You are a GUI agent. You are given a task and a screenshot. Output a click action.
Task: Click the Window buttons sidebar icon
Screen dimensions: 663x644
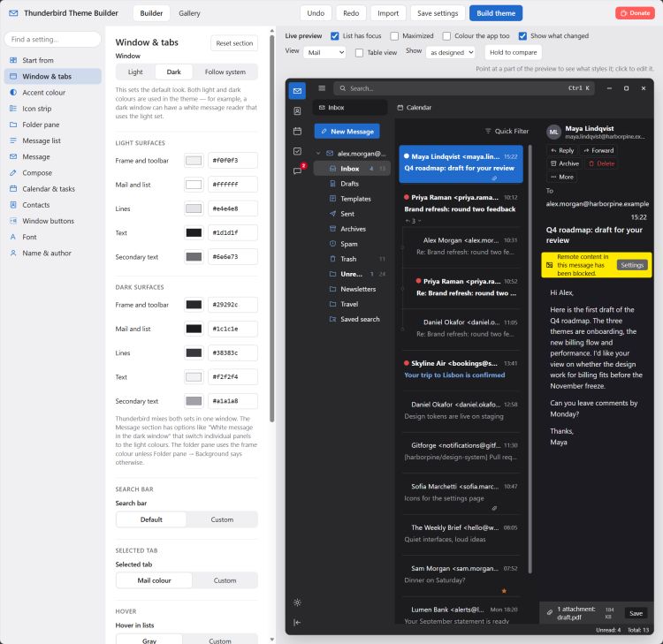(x=13, y=221)
